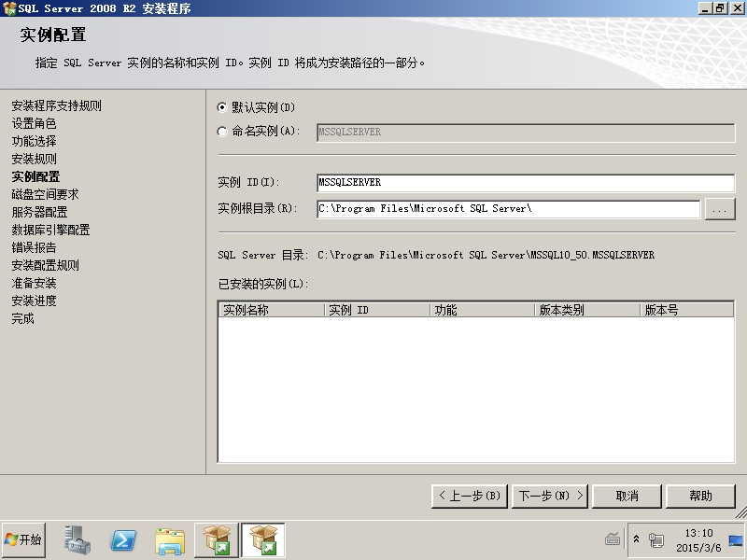747x560 pixels.
Task: Open help with 帮助 button
Action: click(x=701, y=497)
